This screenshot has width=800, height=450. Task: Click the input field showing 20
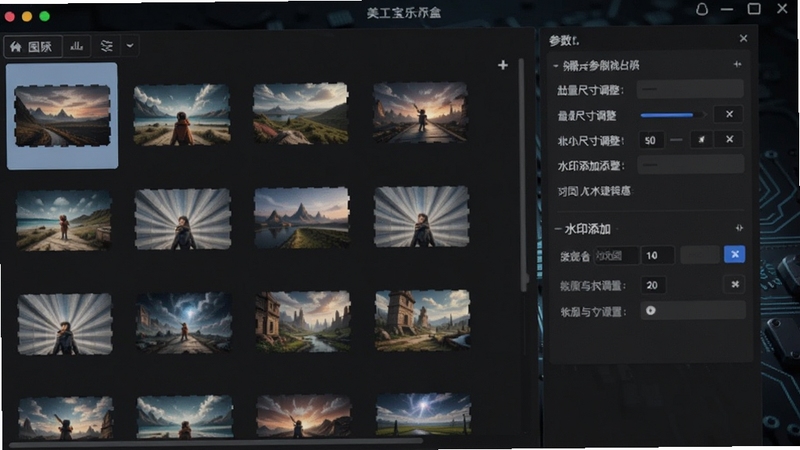click(653, 285)
